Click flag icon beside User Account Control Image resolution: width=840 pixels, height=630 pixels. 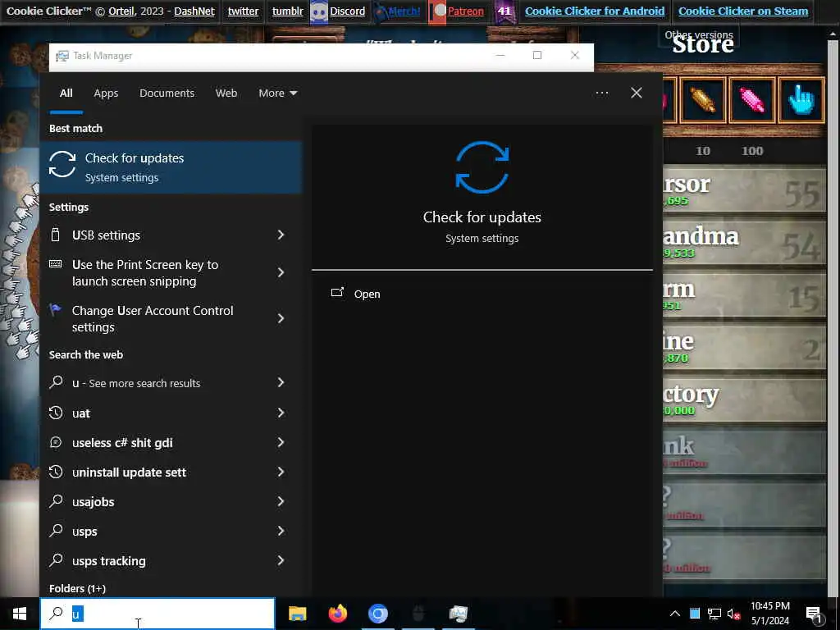(55, 309)
